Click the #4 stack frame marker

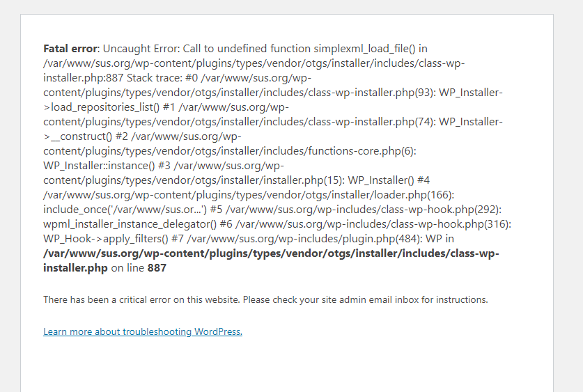tap(423, 180)
